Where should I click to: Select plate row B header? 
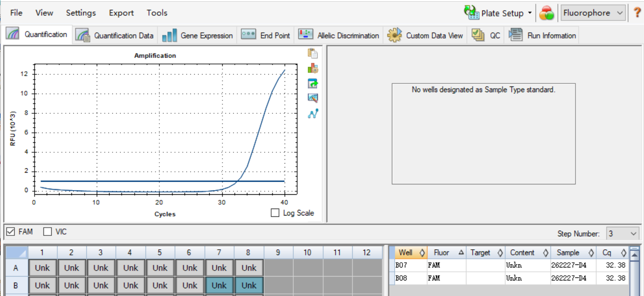point(16,286)
